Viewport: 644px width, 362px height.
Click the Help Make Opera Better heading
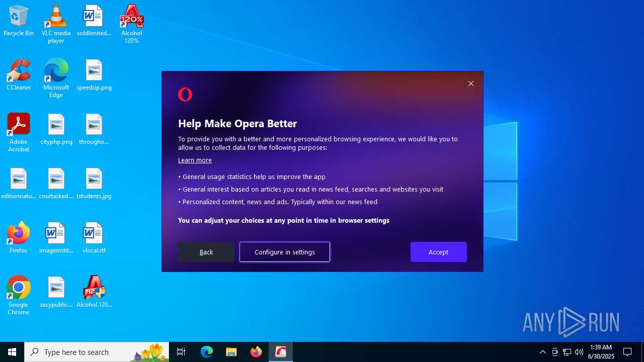click(237, 123)
